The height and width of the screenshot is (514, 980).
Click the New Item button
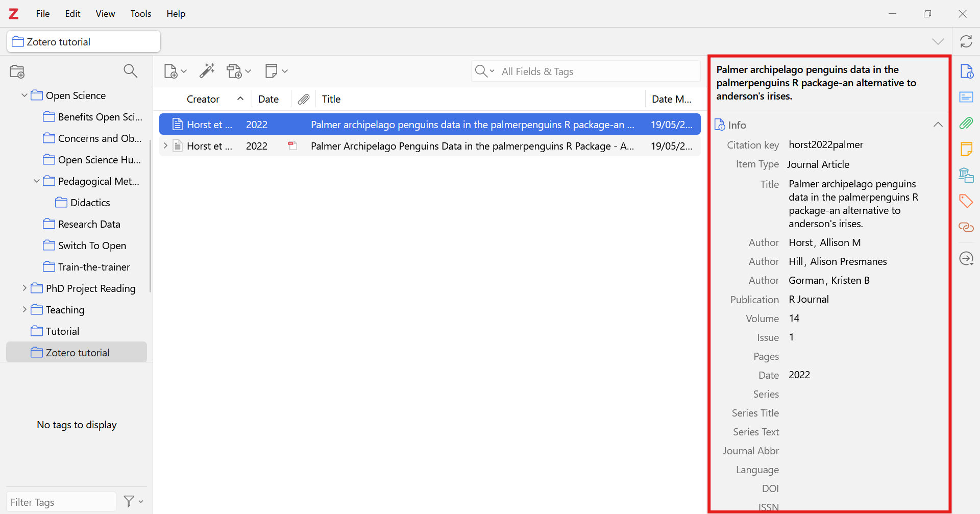tap(175, 71)
